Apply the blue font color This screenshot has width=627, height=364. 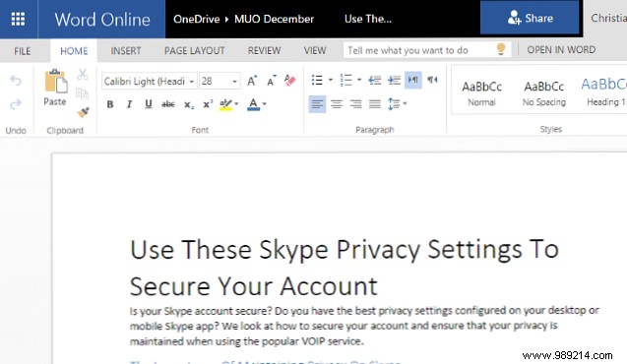pos(253,104)
